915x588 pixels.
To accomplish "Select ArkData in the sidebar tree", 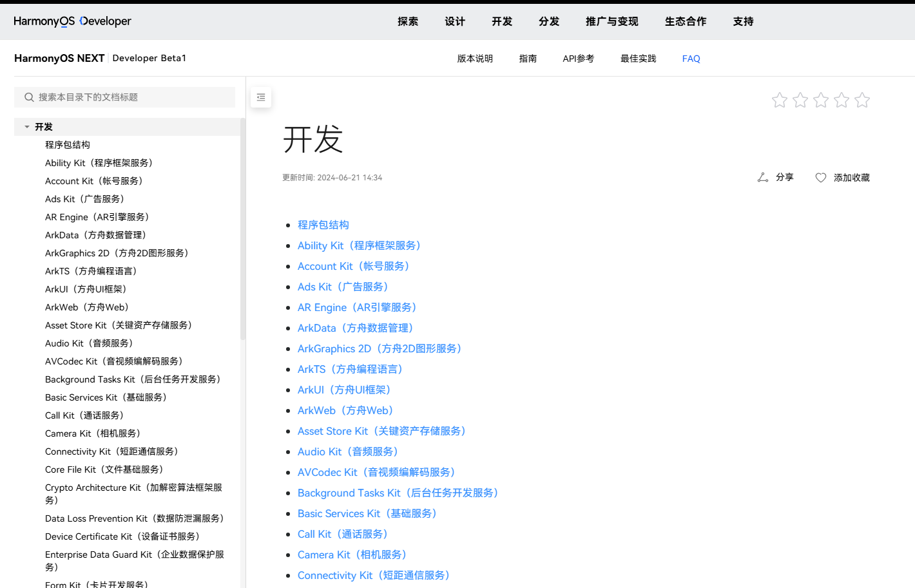I will pyautogui.click(x=98, y=235).
